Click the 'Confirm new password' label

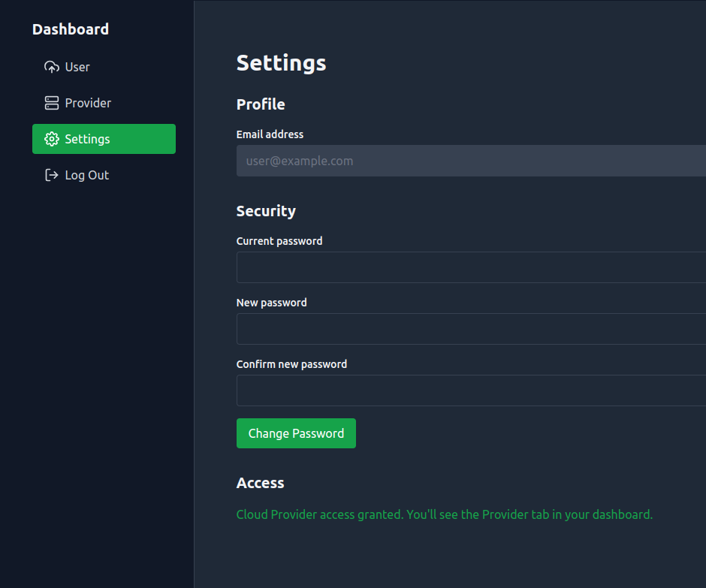[x=291, y=364]
